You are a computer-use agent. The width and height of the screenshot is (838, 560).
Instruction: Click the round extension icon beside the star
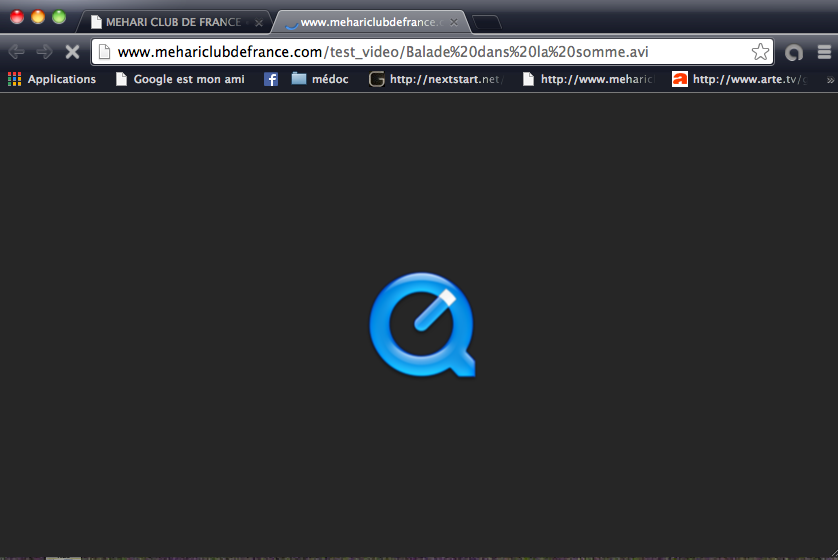(794, 52)
